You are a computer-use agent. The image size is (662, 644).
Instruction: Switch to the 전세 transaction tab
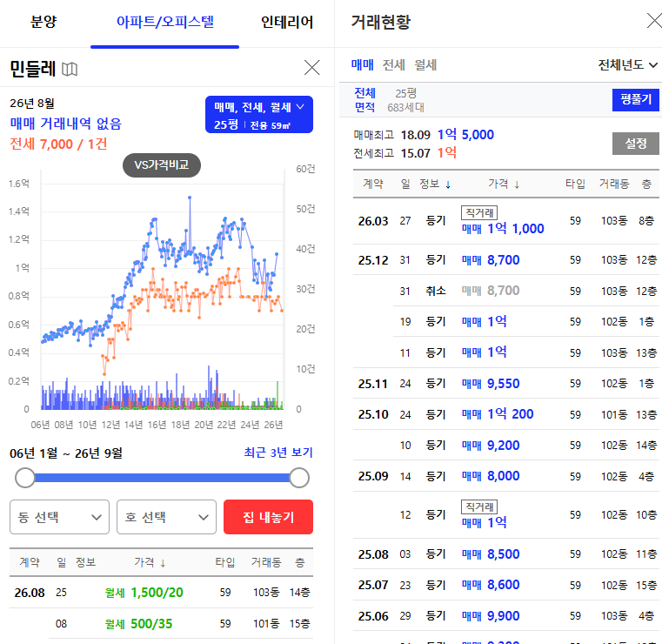point(393,65)
